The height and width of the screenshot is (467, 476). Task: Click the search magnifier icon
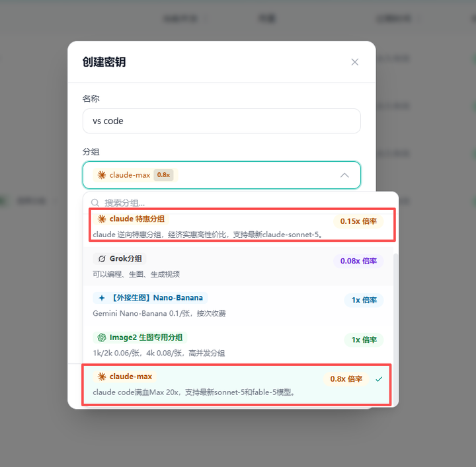95,203
